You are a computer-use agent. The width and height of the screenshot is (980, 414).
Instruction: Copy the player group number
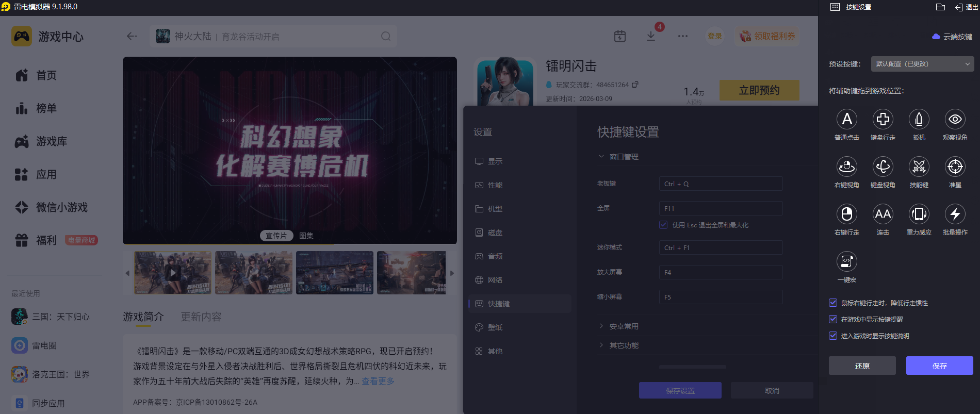point(635,85)
